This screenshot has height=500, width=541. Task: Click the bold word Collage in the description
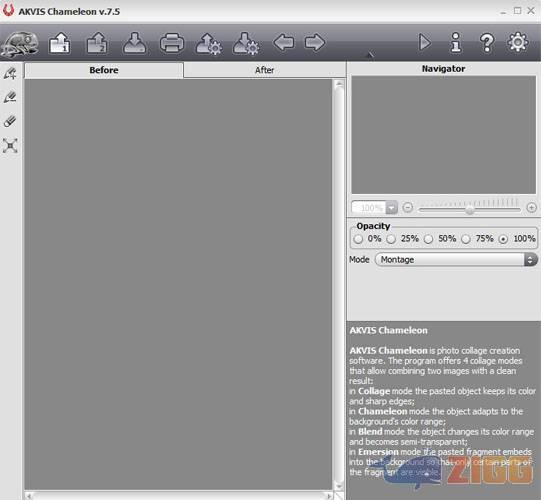[x=374, y=391]
